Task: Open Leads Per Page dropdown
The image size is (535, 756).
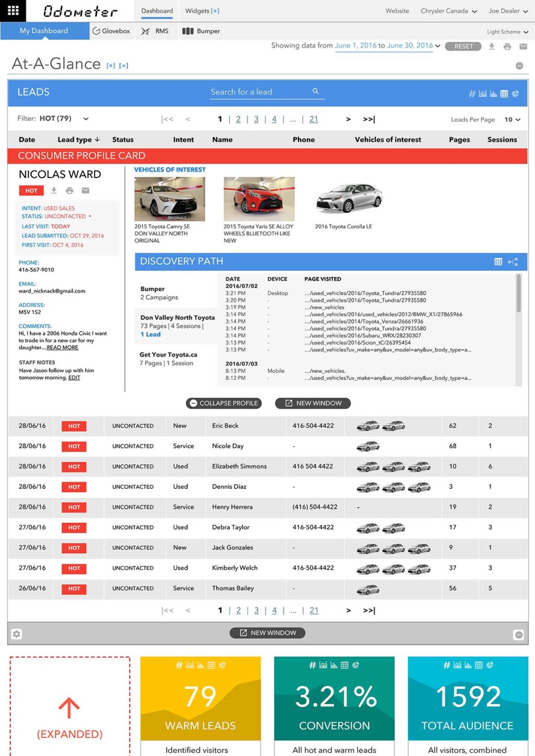Action: click(x=513, y=120)
